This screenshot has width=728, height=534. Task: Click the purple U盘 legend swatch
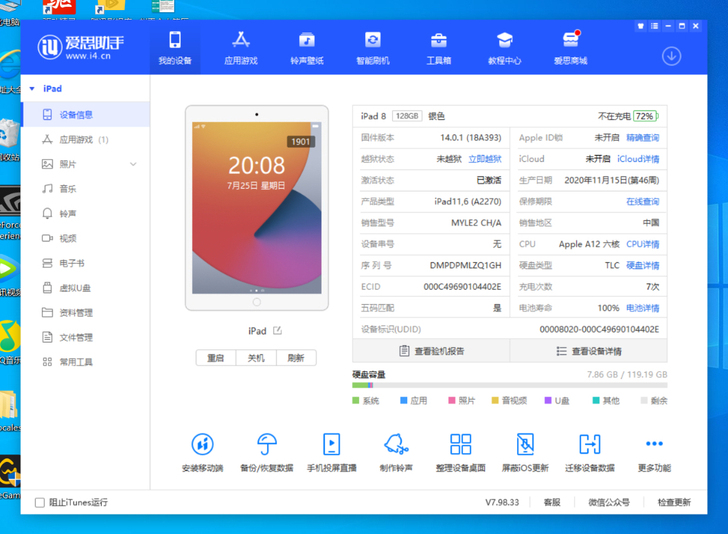pos(548,400)
